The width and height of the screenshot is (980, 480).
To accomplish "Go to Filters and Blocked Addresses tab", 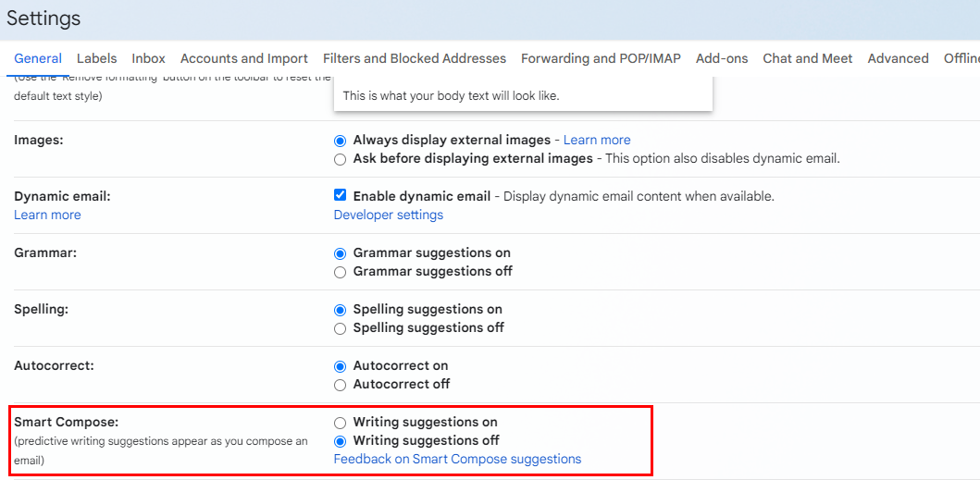I will [x=415, y=58].
